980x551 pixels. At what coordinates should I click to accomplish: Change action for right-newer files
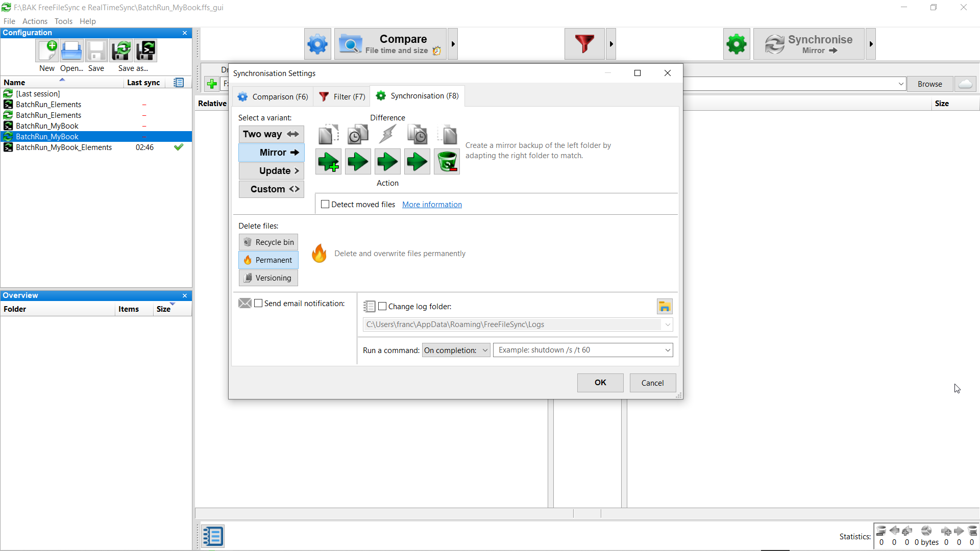pyautogui.click(x=417, y=162)
